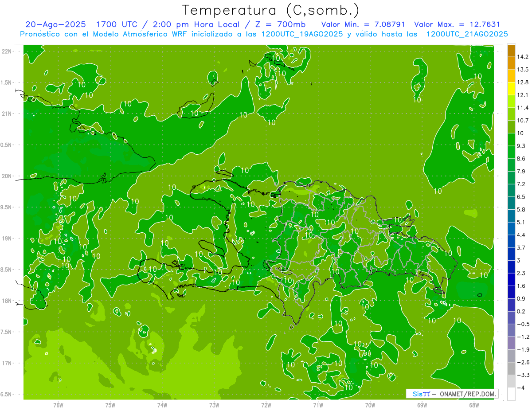Click the "Valor Max. = 12.7631" readout

pos(457,24)
